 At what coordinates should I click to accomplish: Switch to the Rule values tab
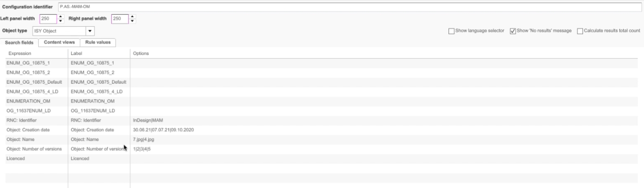[97, 42]
